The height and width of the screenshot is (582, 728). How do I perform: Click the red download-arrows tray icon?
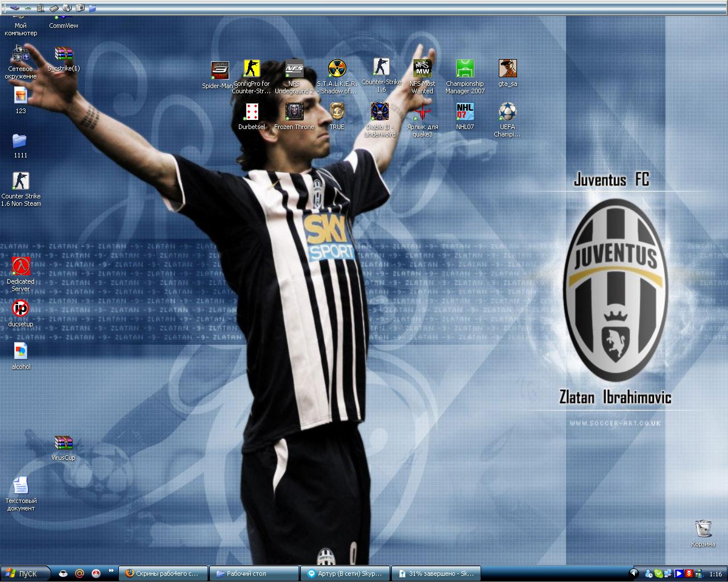(689, 573)
